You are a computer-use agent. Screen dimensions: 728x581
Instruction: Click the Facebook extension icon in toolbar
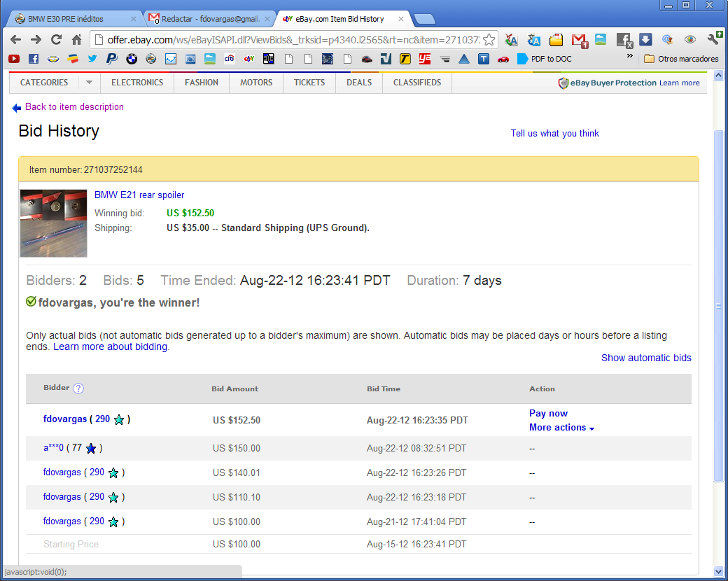coord(624,41)
